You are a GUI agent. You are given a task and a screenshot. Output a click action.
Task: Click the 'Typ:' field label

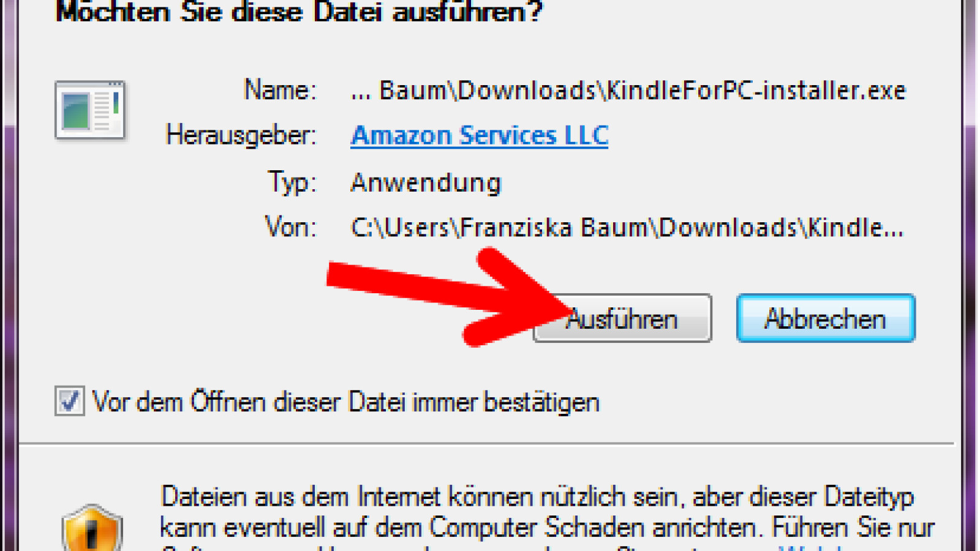point(292,182)
